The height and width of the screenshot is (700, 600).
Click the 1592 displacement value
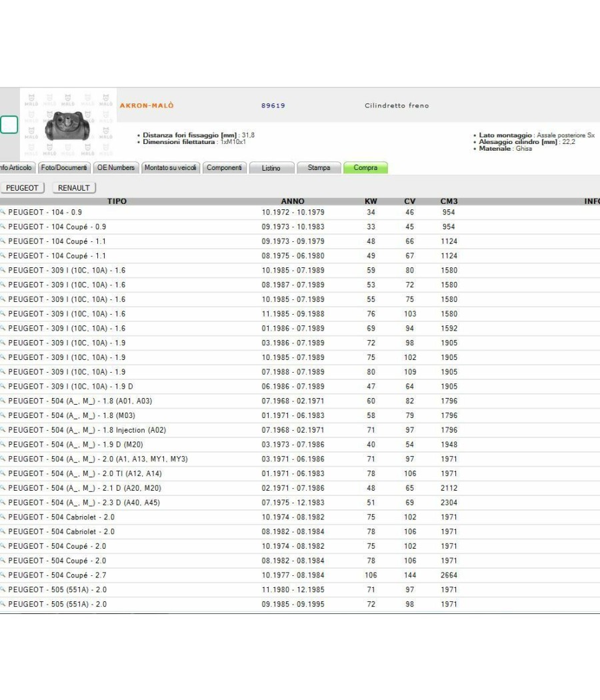[449, 329]
